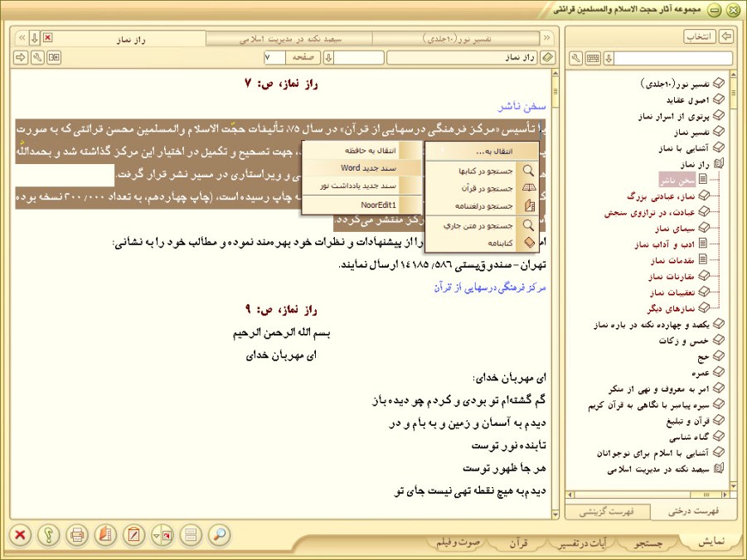The width and height of the screenshot is (747, 560).
Task: Click the magnifier icon for جستجو در متن جاری
Action: click(x=528, y=225)
